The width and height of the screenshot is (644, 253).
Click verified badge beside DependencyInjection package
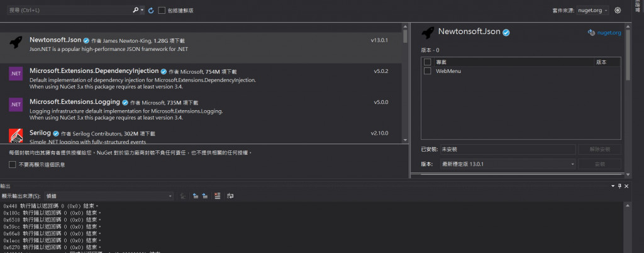(164, 72)
